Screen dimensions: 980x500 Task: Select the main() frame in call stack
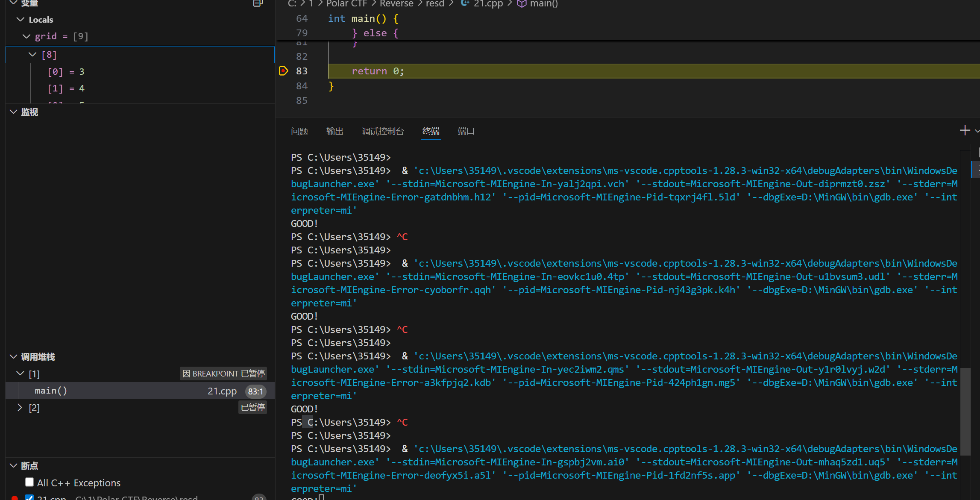point(51,391)
